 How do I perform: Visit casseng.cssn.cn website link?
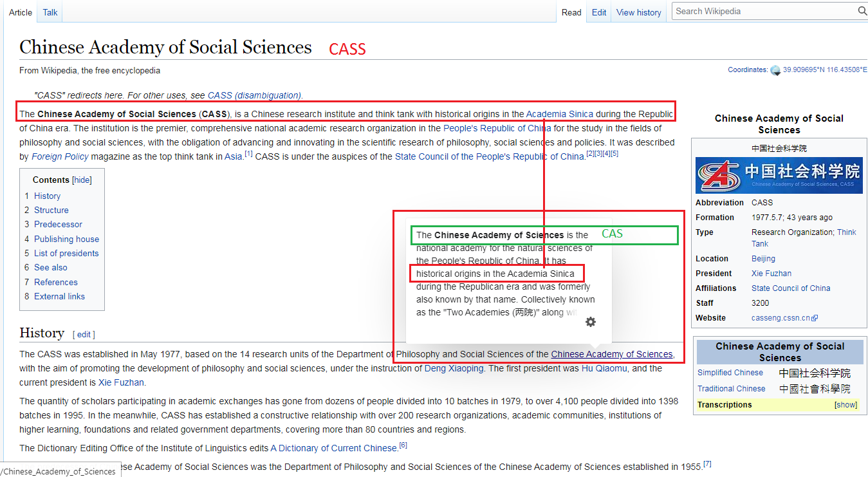click(x=781, y=318)
